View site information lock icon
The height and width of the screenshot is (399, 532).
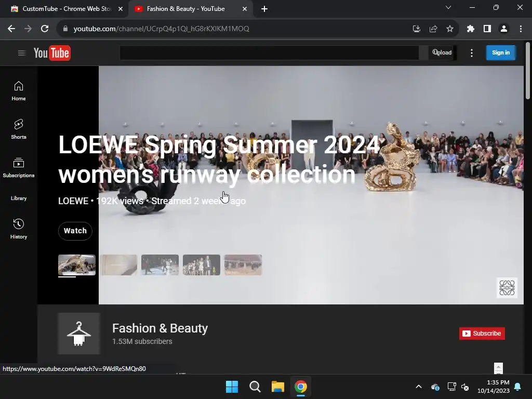65,29
